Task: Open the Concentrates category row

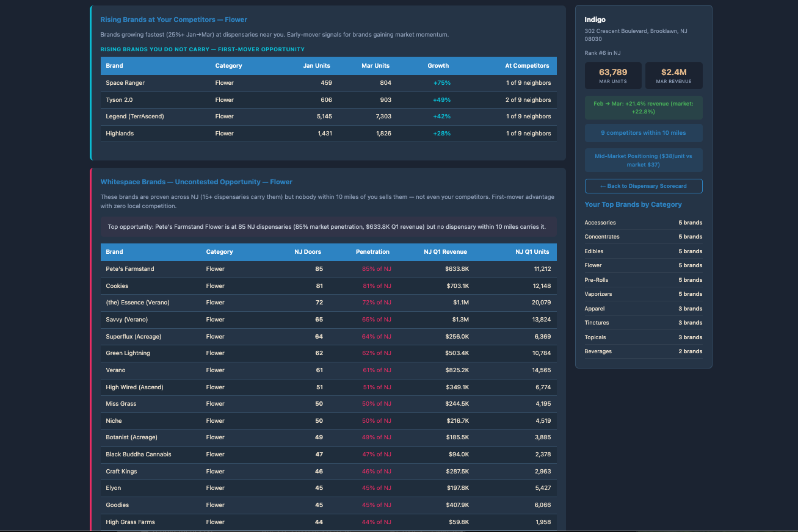Action: point(644,237)
